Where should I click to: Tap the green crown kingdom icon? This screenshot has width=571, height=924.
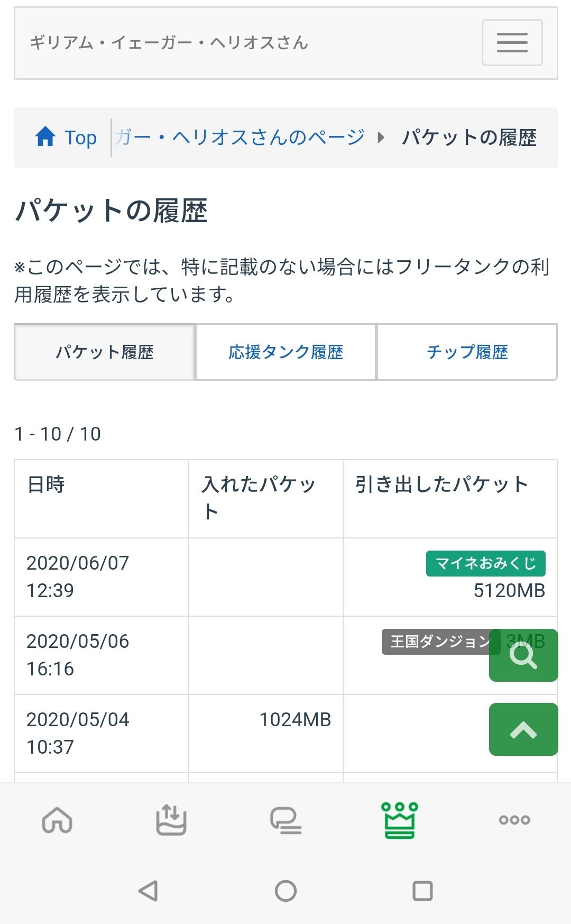(400, 820)
